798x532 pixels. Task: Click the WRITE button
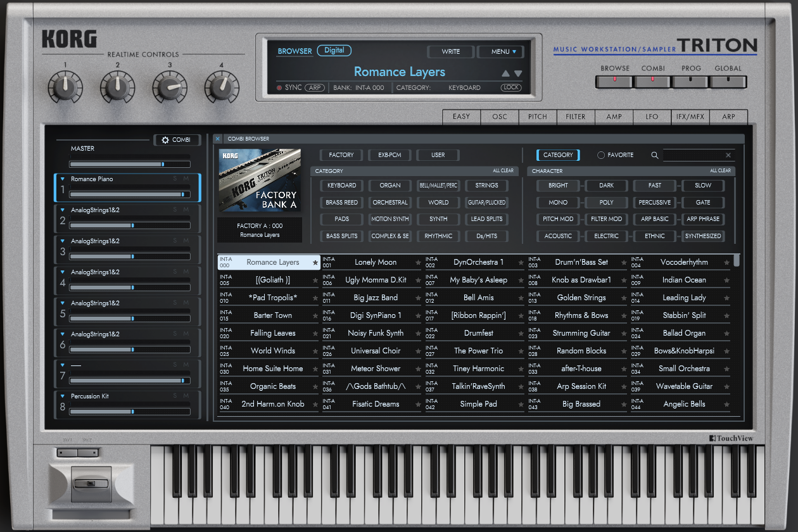[x=451, y=52]
